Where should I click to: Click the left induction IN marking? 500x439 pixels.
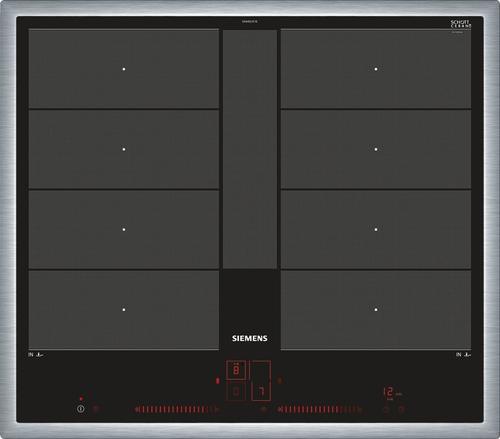[x=36, y=355]
